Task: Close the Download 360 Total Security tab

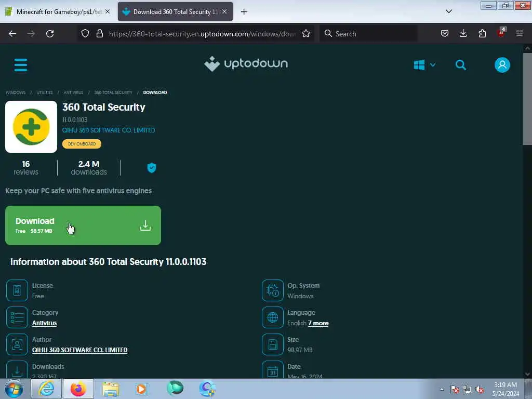Action: (224, 11)
